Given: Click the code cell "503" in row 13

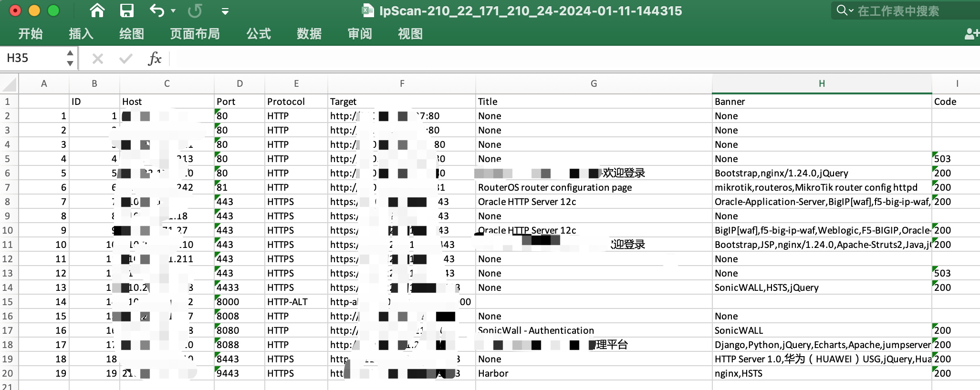Looking at the screenshot, I should (956, 273).
